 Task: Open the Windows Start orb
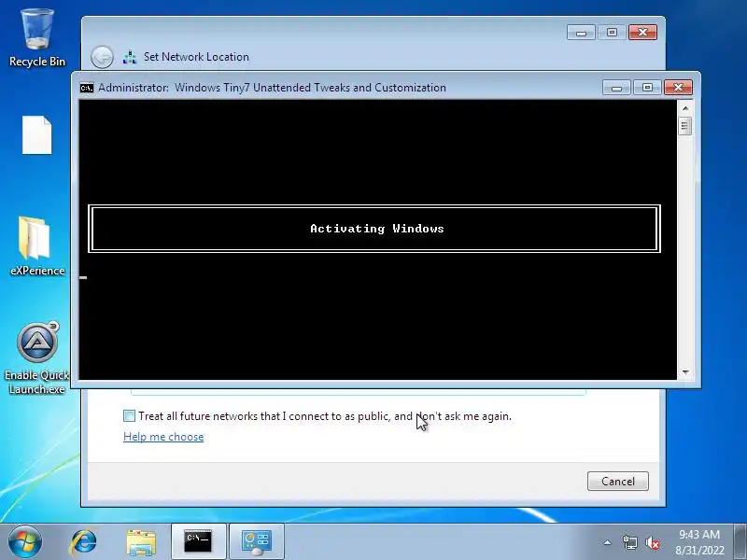coord(25,541)
